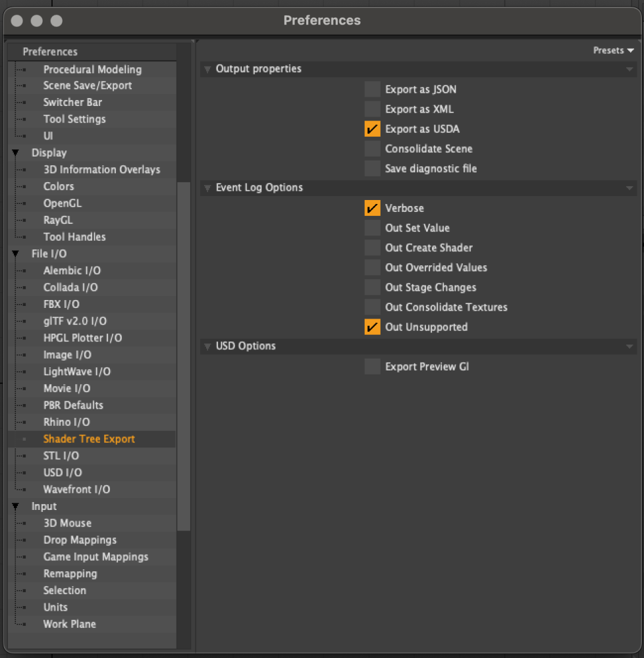644x658 pixels.
Task: Uncheck the Export as USDA option
Action: (373, 129)
